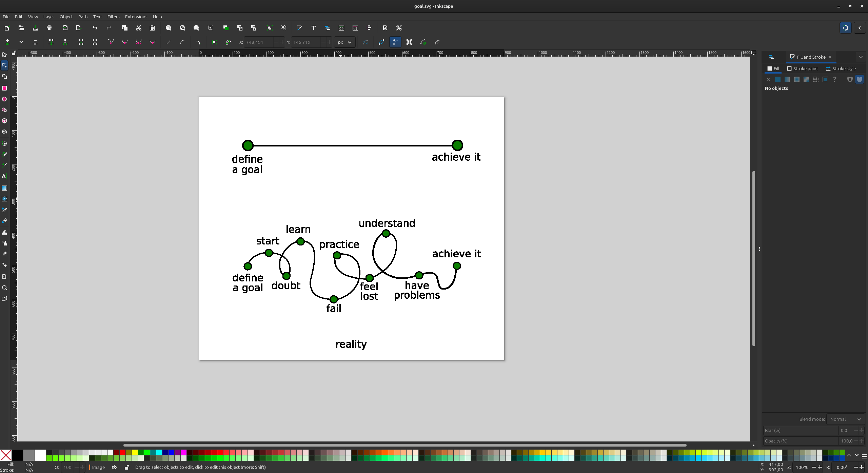This screenshot has height=473, width=868.
Task: Toggle the ruler guide lock icon
Action: click(14, 53)
